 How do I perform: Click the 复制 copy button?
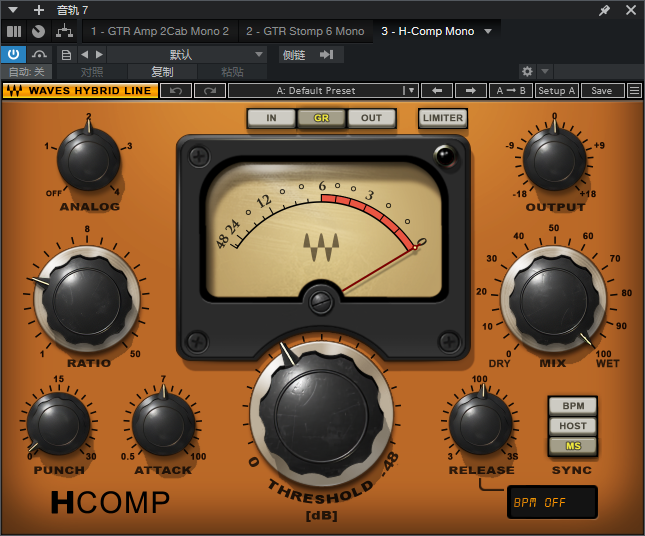[x=162, y=72]
